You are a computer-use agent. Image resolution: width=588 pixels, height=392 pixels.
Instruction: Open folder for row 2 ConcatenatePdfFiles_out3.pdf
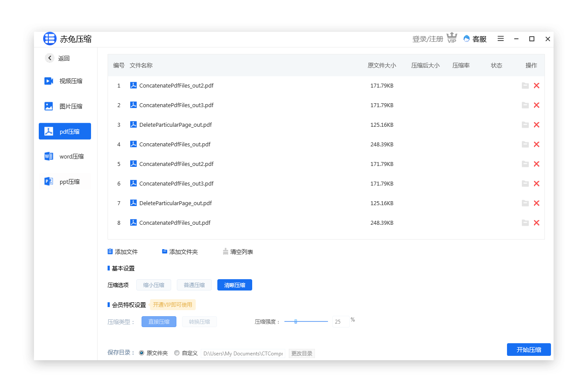pyautogui.click(x=525, y=105)
